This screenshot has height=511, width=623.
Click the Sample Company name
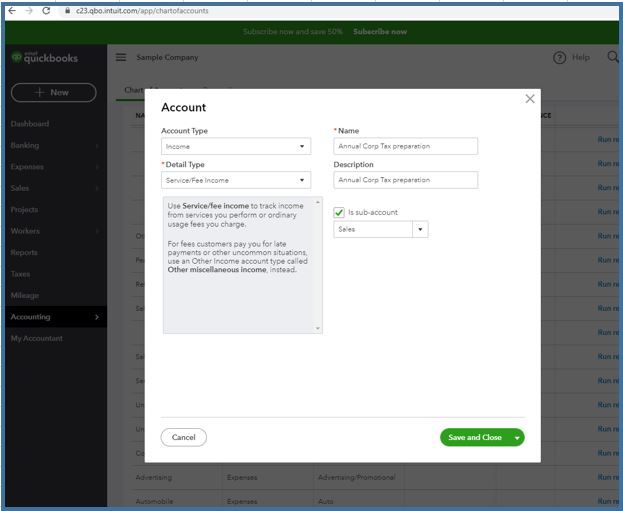(167, 57)
